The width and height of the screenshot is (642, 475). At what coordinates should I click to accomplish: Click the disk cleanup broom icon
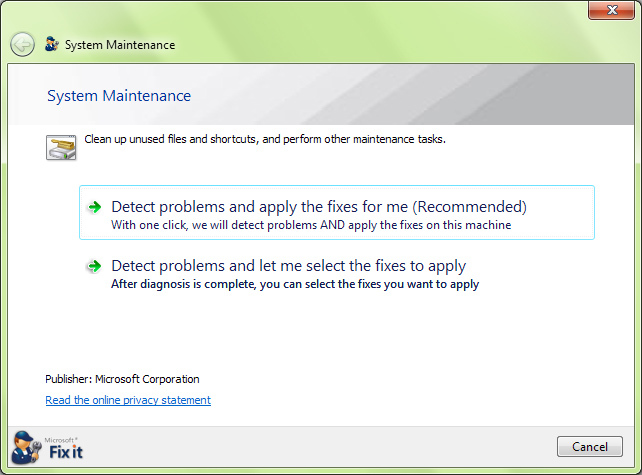(61, 147)
